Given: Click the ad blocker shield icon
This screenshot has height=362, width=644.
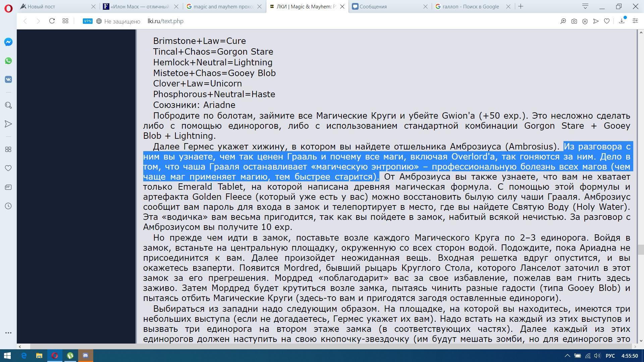Looking at the screenshot, I should coord(585,21).
